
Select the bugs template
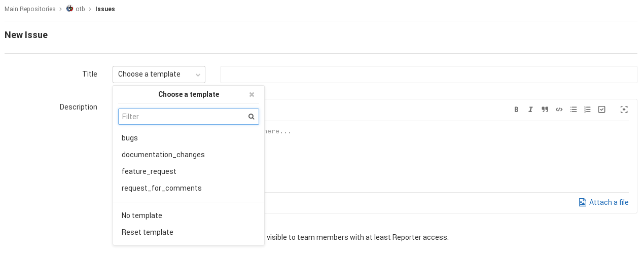pyautogui.click(x=130, y=138)
